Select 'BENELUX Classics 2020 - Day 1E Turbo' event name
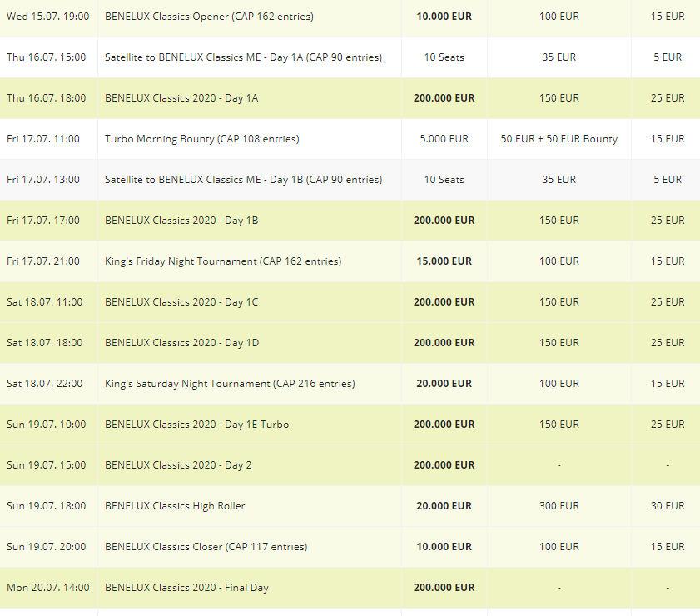The image size is (700, 616). pos(197,424)
